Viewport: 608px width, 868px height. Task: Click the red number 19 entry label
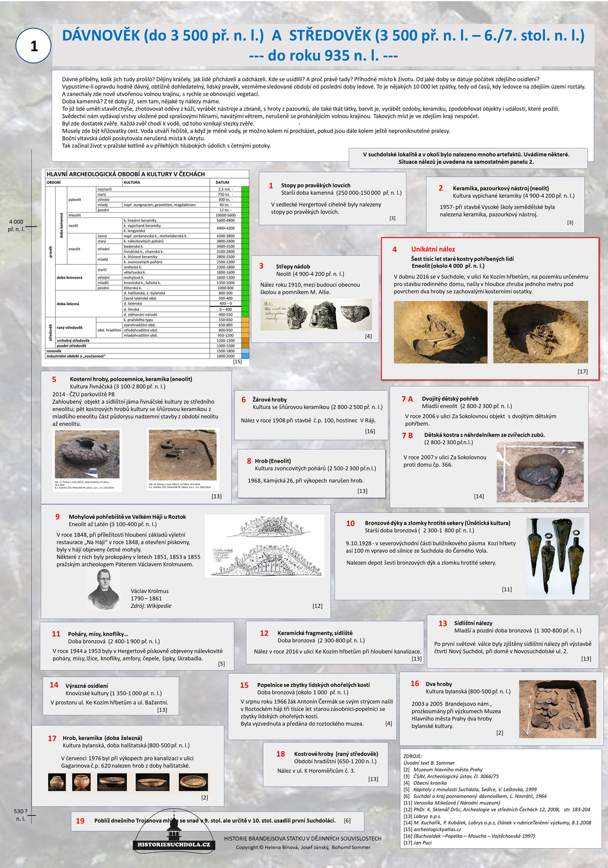(80, 821)
